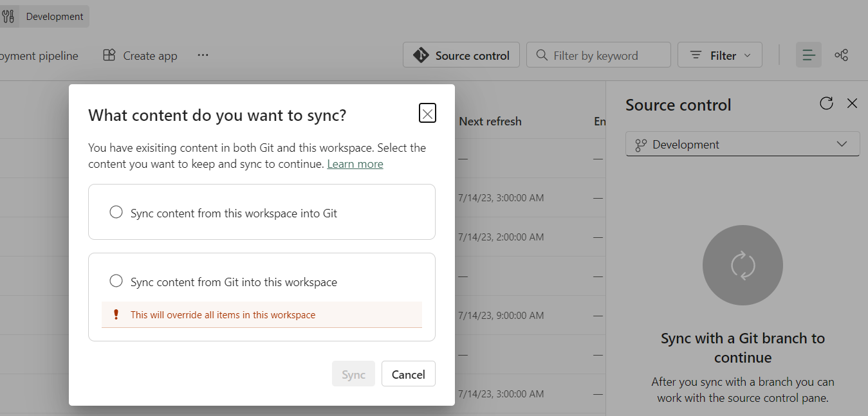Viewport: 868px width, 416px height.
Task: Open the more options ellipsis menu
Action: pos(203,55)
